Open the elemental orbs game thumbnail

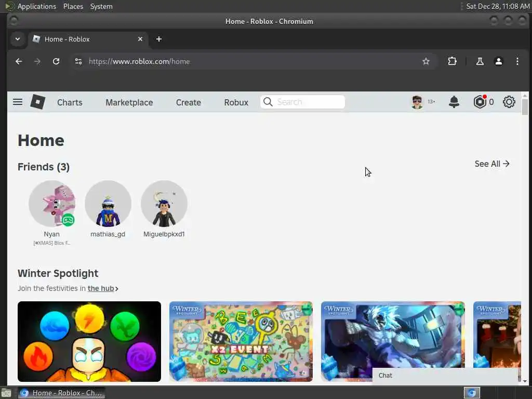pos(89,341)
